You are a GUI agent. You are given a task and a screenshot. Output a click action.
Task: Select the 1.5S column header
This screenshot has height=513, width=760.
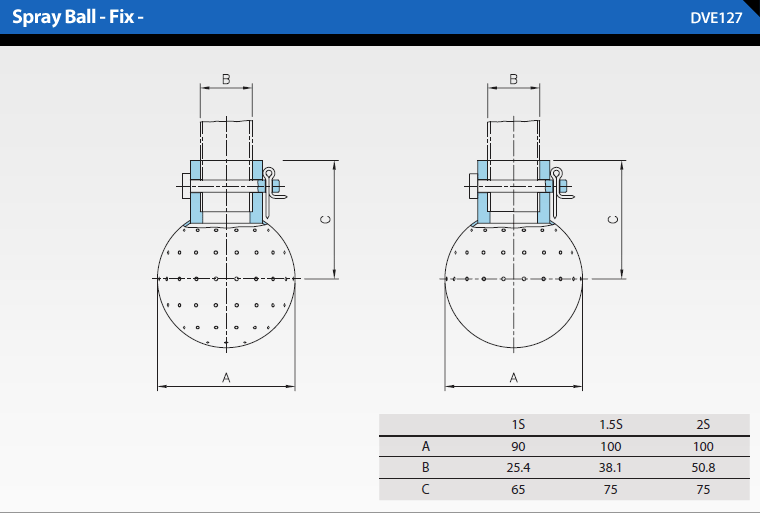(x=611, y=425)
